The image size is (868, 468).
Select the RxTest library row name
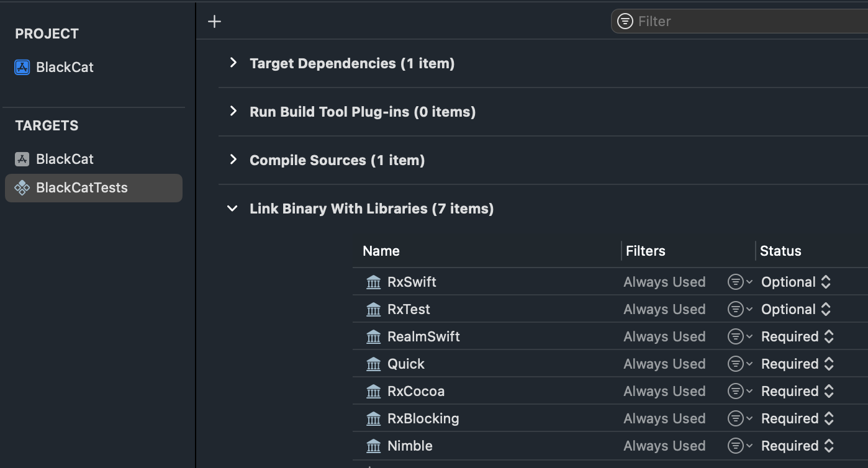click(x=409, y=310)
